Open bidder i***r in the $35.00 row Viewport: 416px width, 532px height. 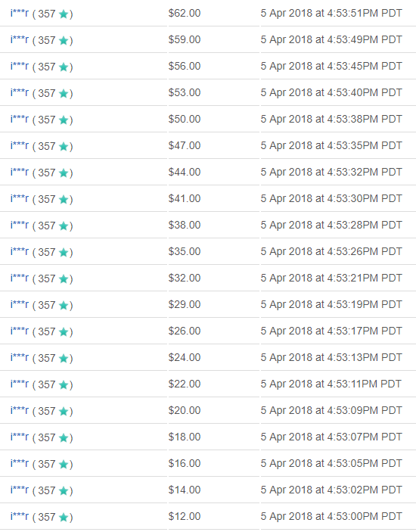(20, 251)
